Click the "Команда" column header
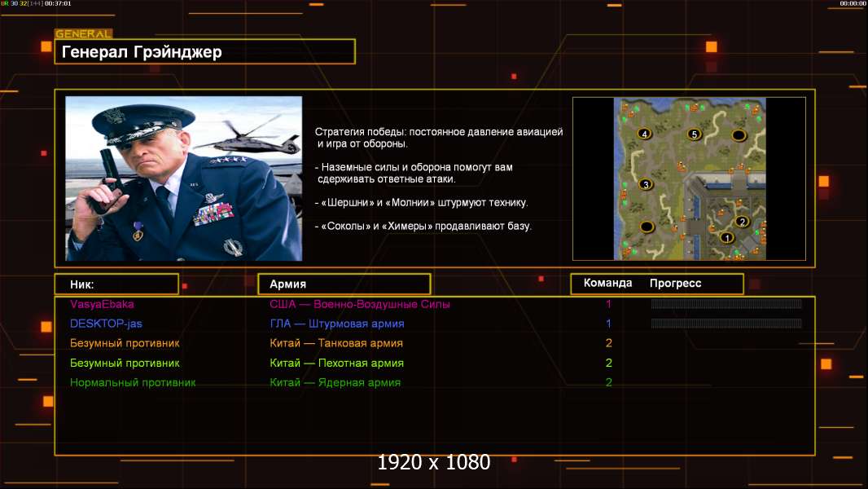 (607, 284)
